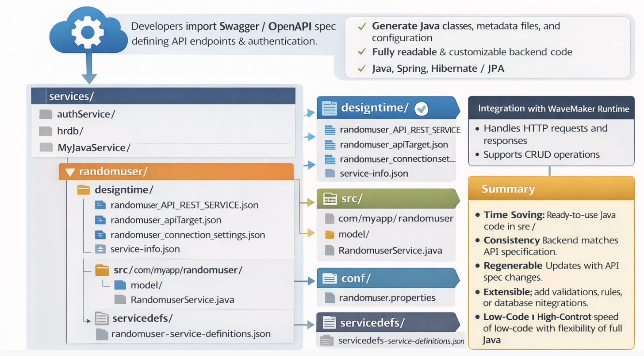644x356 pixels.
Task: Click the hrdb folder icon
Action: point(46,131)
